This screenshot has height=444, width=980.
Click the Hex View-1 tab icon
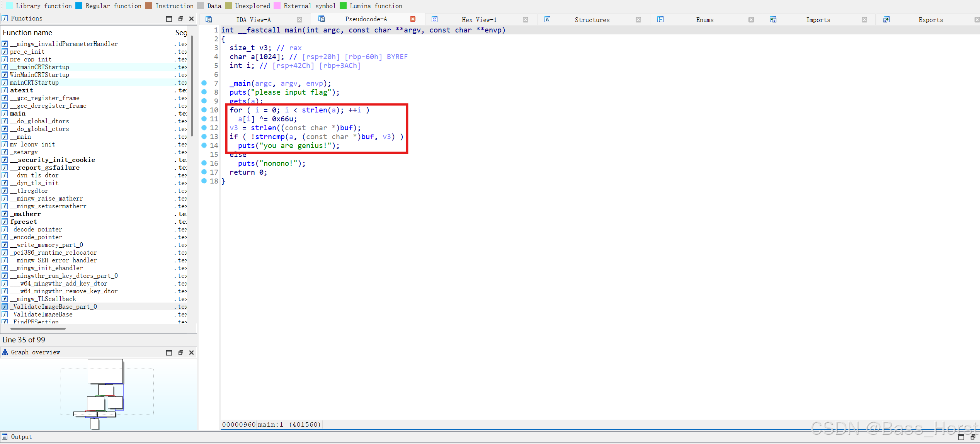[x=434, y=19]
